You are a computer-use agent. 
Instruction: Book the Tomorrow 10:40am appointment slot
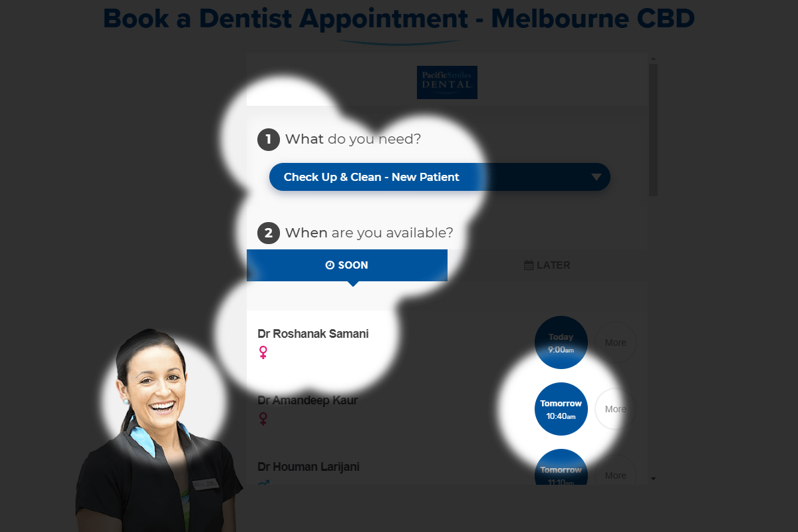[x=561, y=409]
